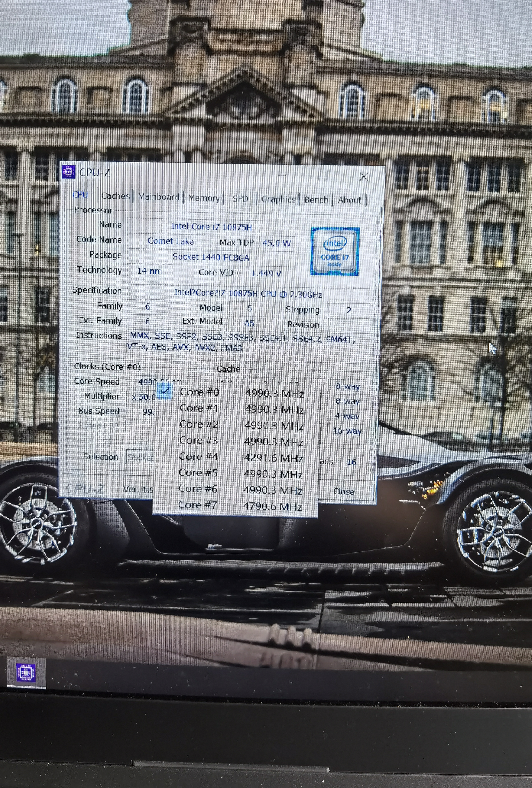532x788 pixels.
Task: Choose Core #5 from the list
Action: [237, 473]
